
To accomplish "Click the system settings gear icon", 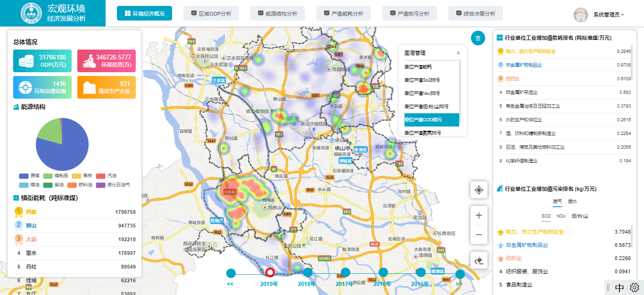I will (634, 287).
